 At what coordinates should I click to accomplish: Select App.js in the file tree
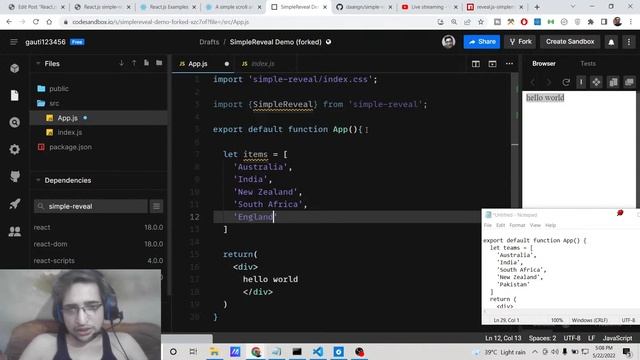[x=99, y=118]
